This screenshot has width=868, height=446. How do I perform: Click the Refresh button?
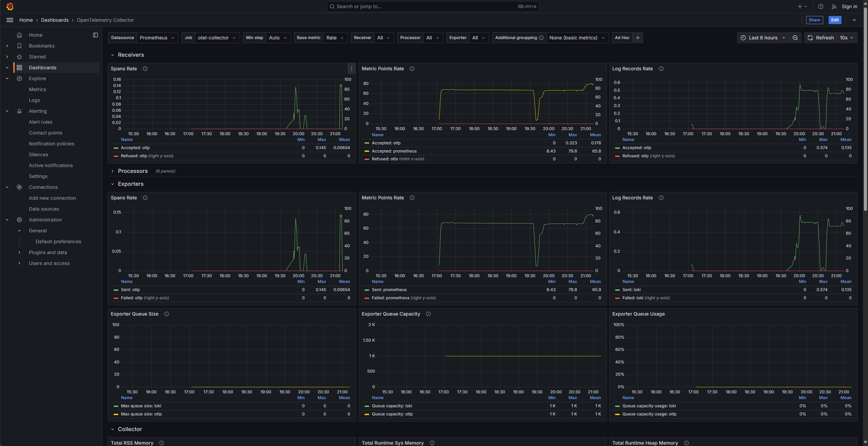pyautogui.click(x=821, y=38)
